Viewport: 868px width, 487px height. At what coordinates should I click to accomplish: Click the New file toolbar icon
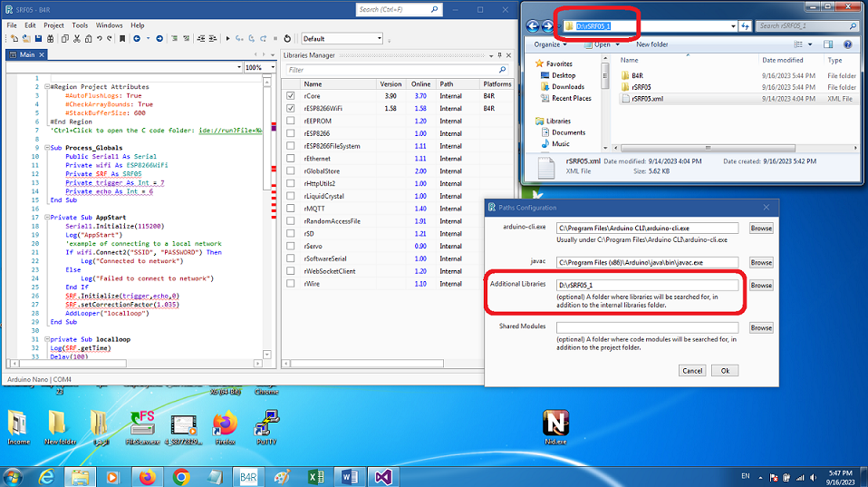tap(14, 39)
